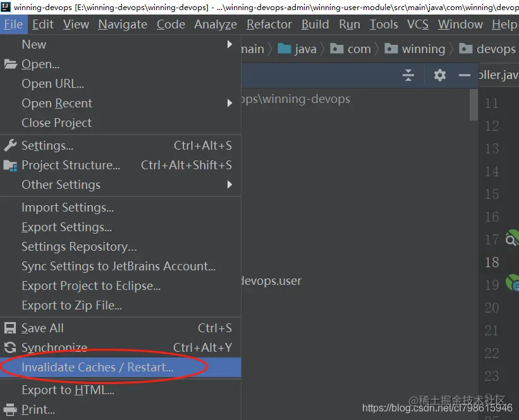Viewport: 519px width, 420px height.
Task: Open the View menu
Action: click(76, 25)
